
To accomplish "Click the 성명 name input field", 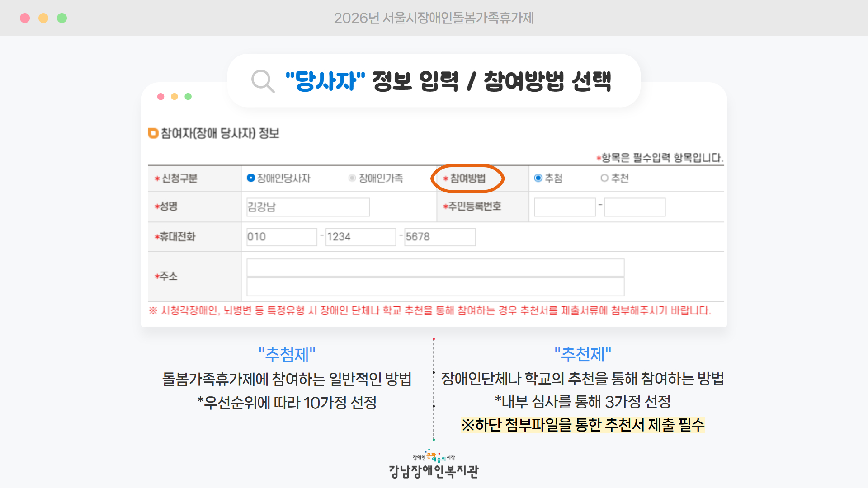I will 308,207.
